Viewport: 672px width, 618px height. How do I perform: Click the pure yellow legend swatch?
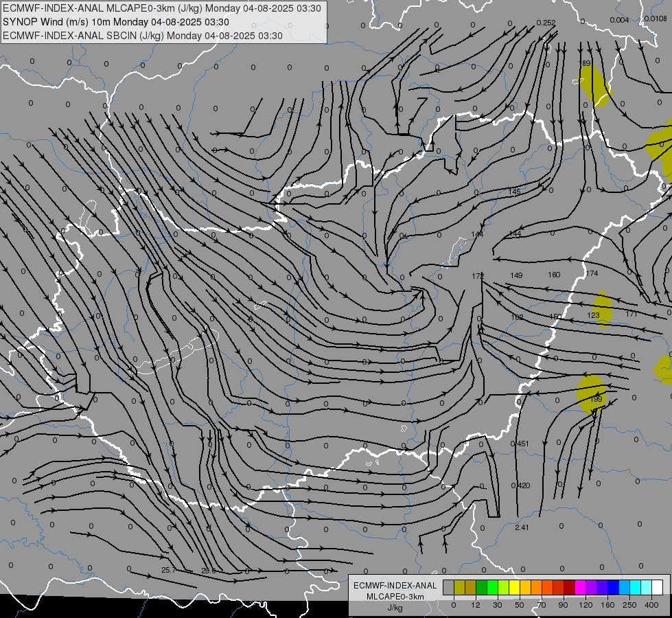[x=515, y=588]
